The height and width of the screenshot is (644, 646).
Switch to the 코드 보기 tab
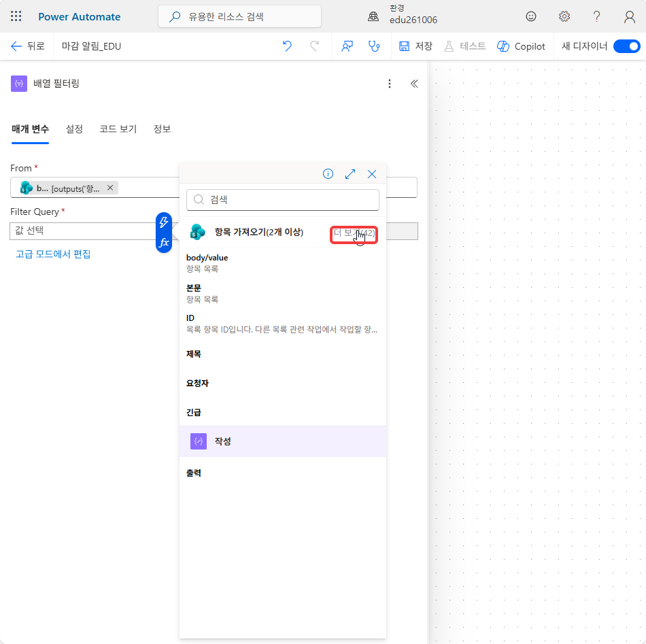[118, 129]
